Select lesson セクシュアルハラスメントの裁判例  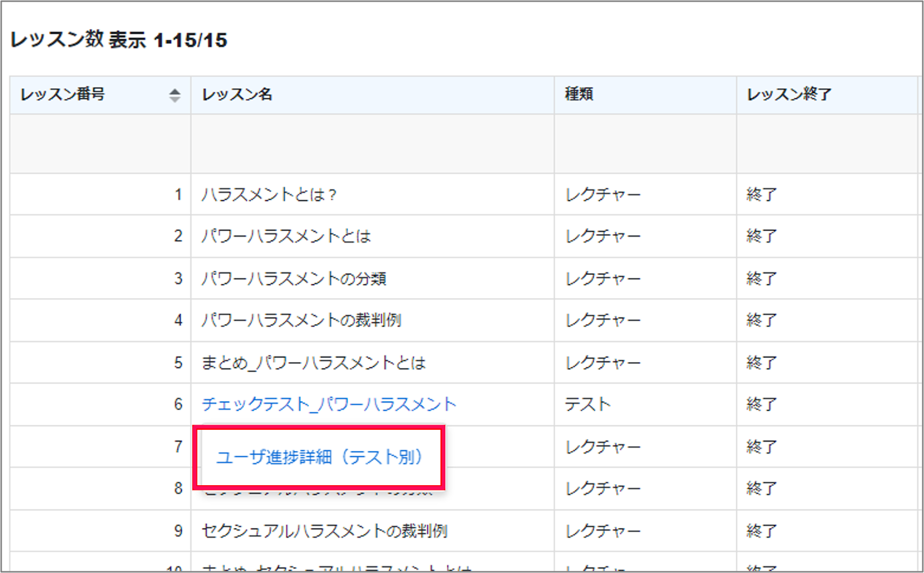[325, 531]
